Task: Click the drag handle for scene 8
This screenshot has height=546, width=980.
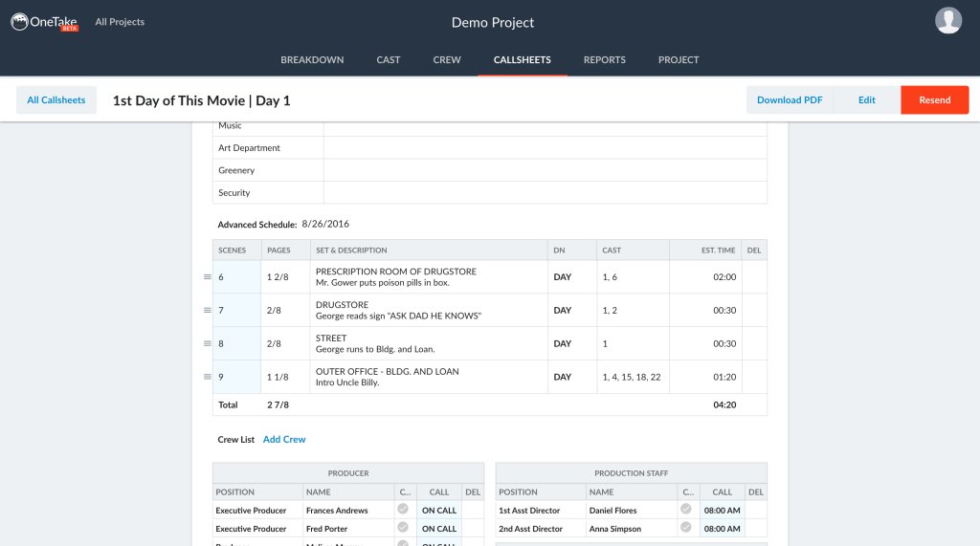Action: pos(208,343)
